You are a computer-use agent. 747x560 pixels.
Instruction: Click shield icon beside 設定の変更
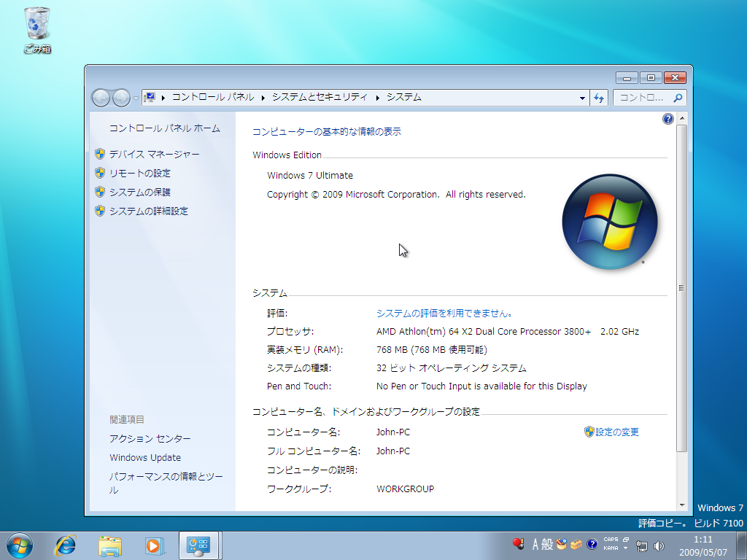click(589, 432)
